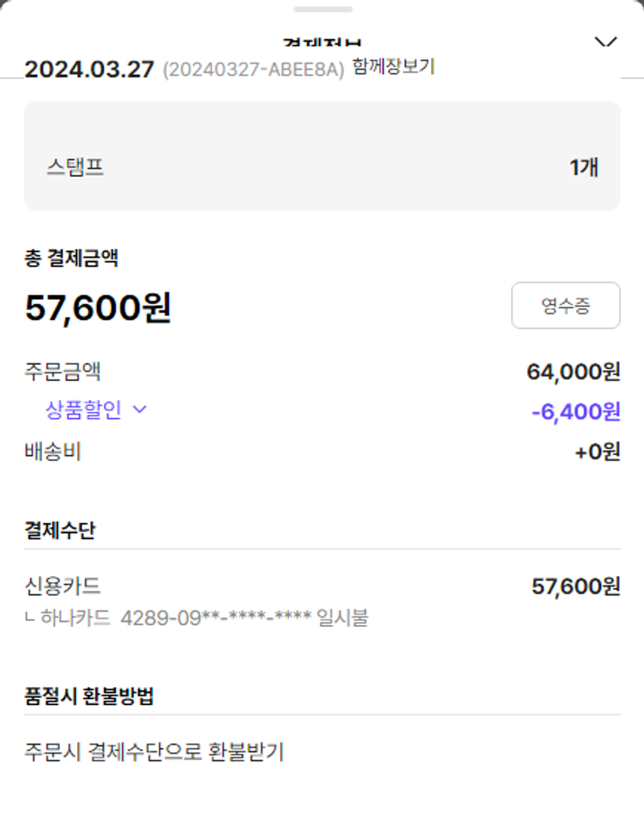
Task: Click the order number 20240327-ABEE8A
Action: click(253, 70)
